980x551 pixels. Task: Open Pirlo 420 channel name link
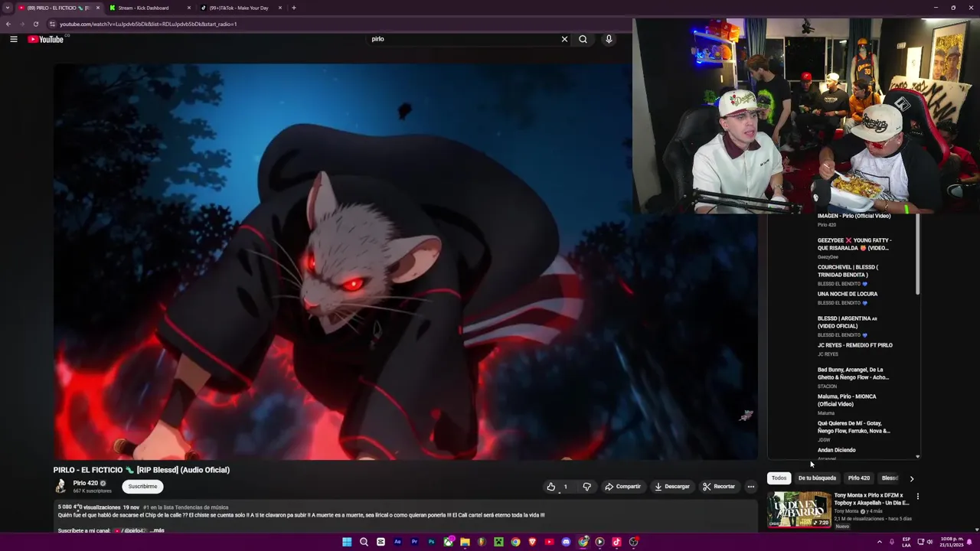pos(85,484)
